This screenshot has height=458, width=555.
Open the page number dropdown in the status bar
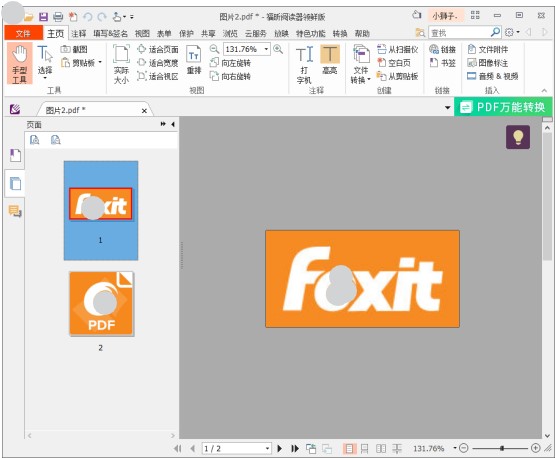[267, 449]
